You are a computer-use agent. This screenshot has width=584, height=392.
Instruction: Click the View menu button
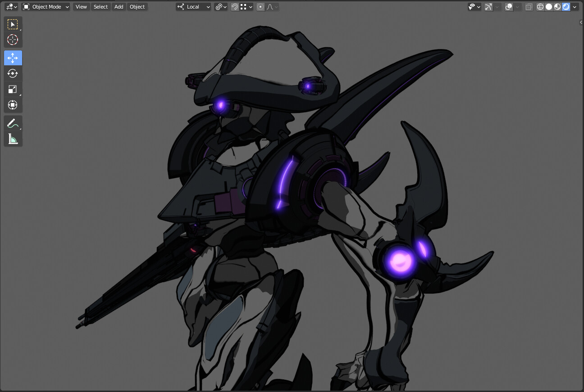point(81,6)
